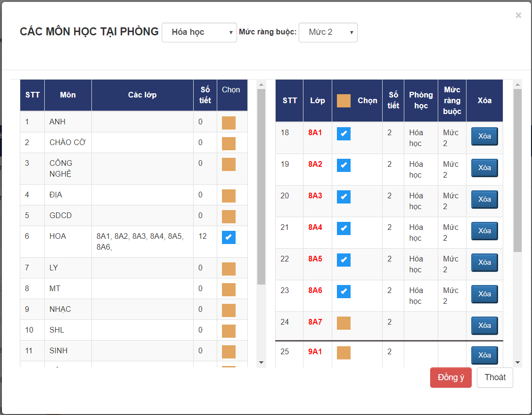The width and height of the screenshot is (532, 415).
Task: Click Xóa button for class 8A2
Action: pos(484,168)
